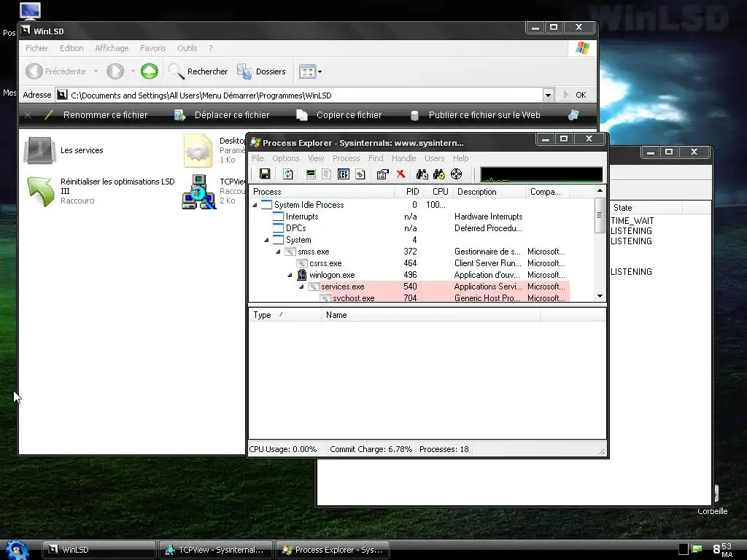
Task: Open the Options menu in Process Explorer
Action: (286, 158)
